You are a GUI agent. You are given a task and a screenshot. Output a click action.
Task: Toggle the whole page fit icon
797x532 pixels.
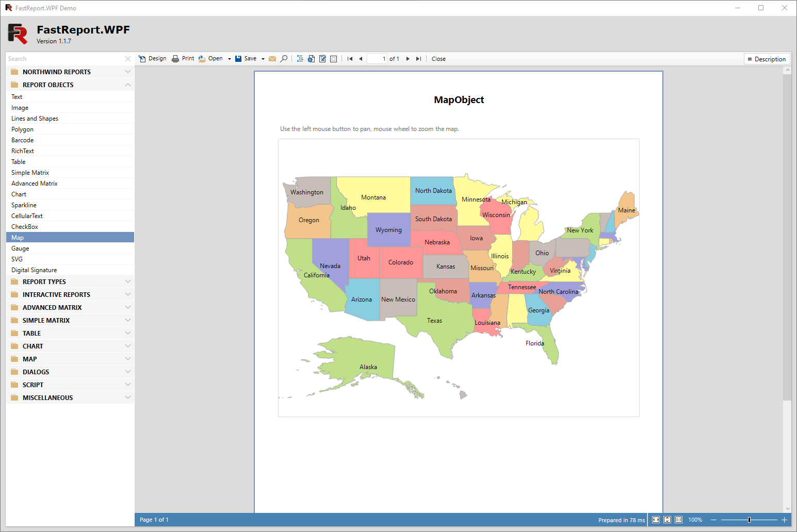[x=667, y=520]
